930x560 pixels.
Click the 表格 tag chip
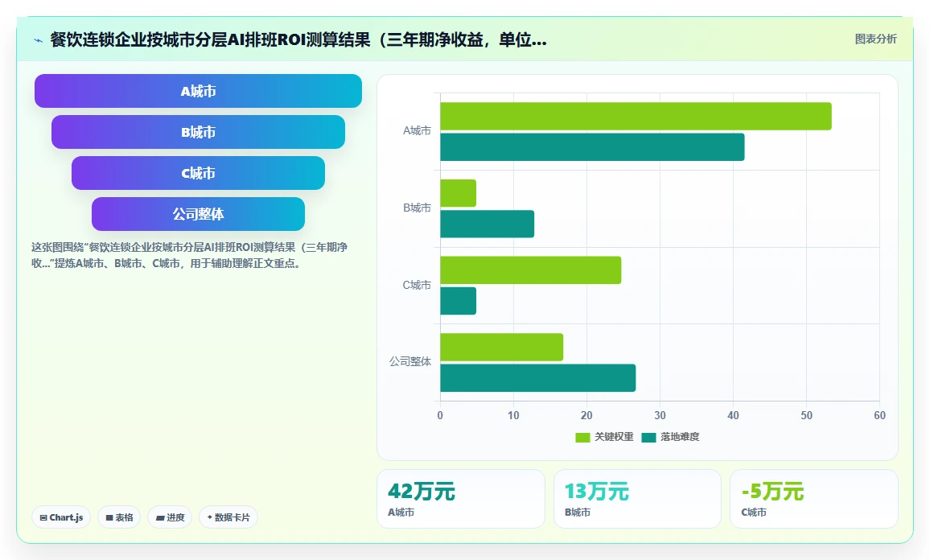pyautogui.click(x=119, y=517)
